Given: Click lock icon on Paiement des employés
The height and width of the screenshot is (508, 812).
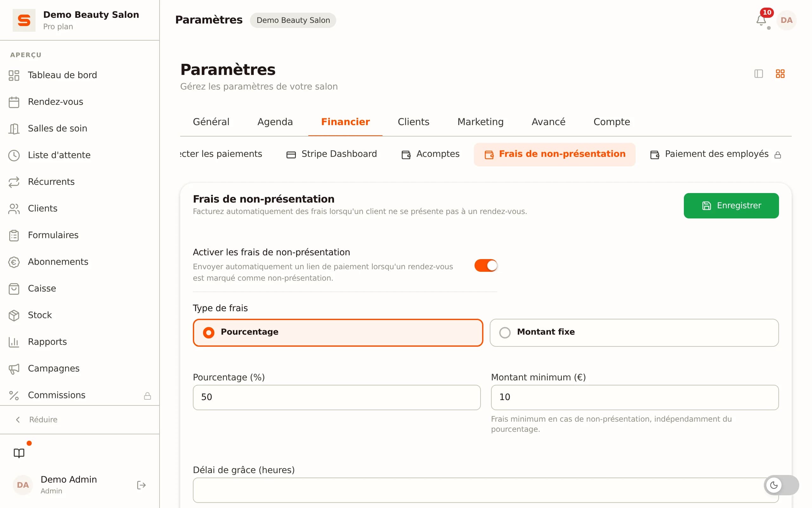Looking at the screenshot, I should click(777, 155).
